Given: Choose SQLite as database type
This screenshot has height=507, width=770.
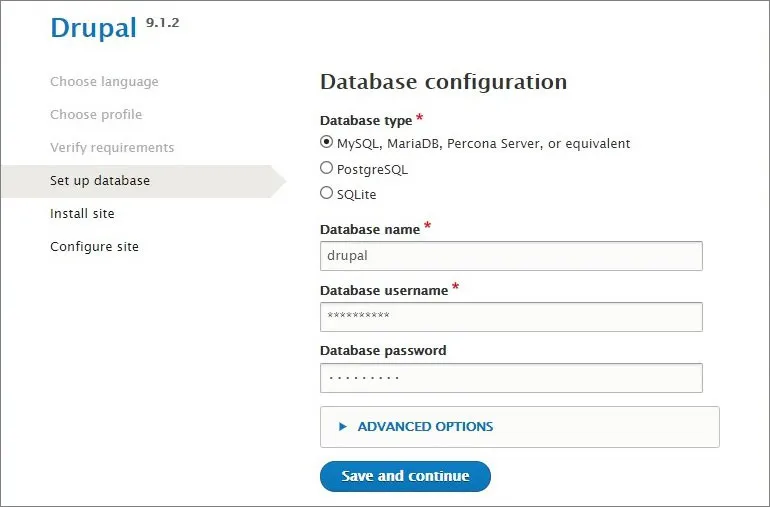Looking at the screenshot, I should click(327, 193).
